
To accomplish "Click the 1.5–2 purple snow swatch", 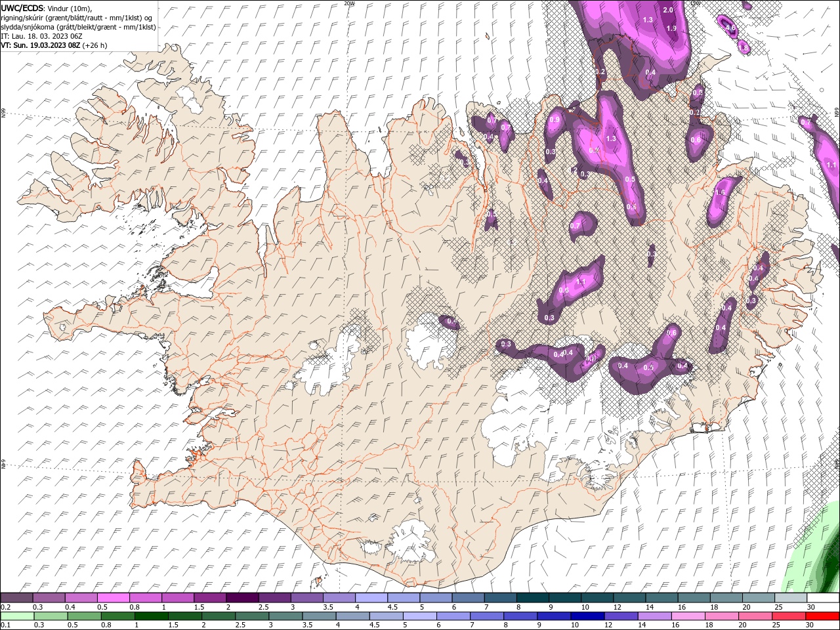I will 209,598.
